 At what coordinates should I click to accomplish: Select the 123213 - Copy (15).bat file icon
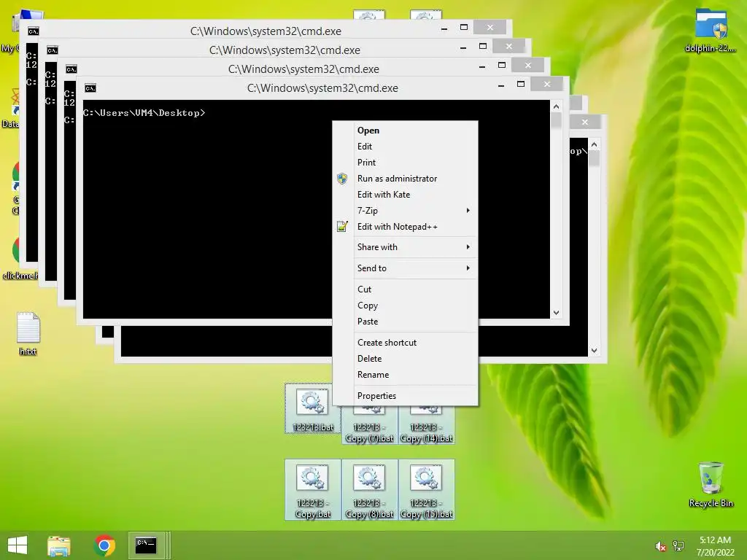tap(427, 478)
